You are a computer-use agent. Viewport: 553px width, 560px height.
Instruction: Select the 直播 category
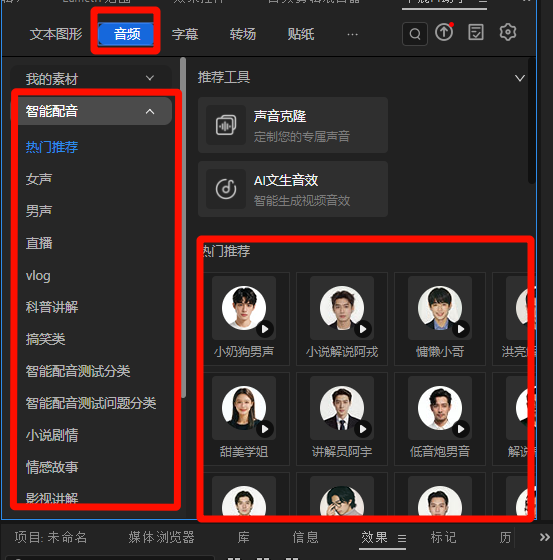tap(39, 243)
